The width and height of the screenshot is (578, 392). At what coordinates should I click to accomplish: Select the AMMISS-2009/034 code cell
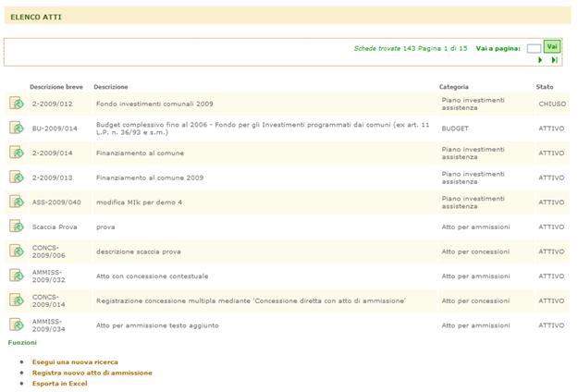point(49,325)
